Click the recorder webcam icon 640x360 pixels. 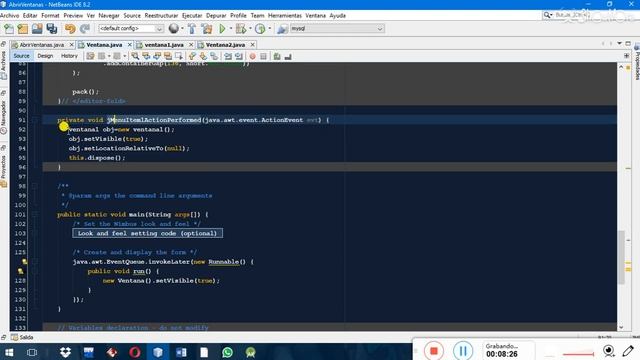(609, 351)
